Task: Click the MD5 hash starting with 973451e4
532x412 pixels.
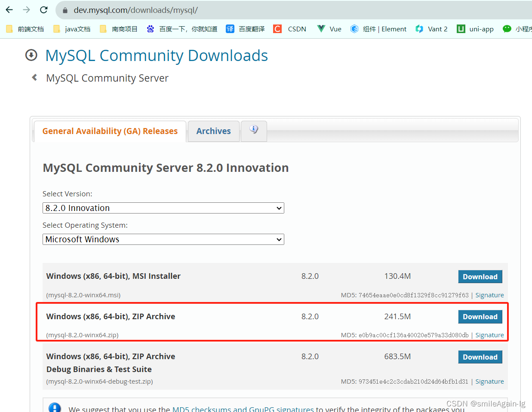Action: pyautogui.click(x=413, y=381)
